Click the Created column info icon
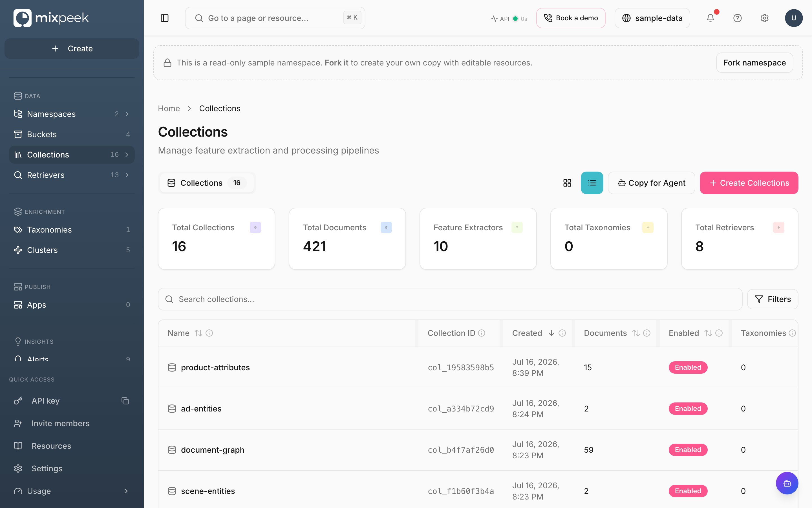 point(562,333)
